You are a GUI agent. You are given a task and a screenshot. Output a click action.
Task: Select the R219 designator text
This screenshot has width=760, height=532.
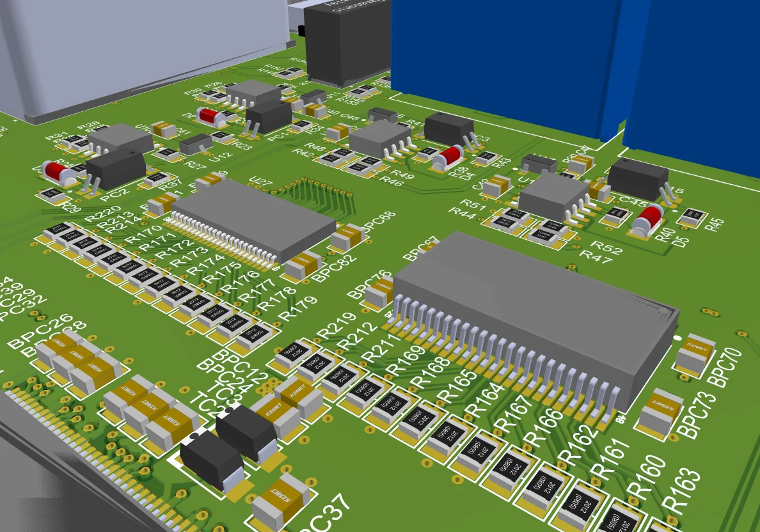coord(336,325)
